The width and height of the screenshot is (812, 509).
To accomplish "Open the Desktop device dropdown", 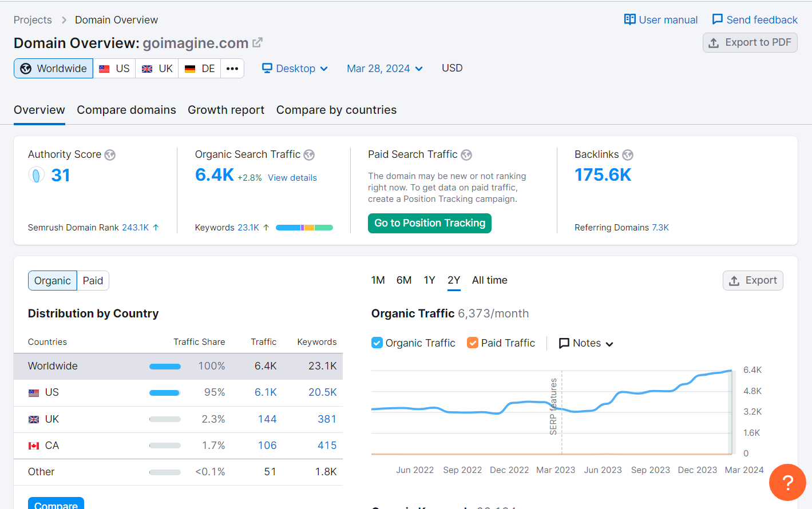I will pyautogui.click(x=294, y=68).
